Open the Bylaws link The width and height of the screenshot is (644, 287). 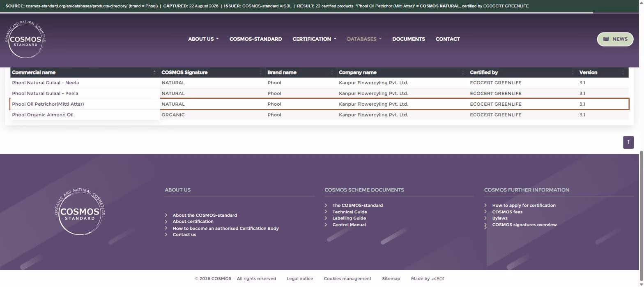click(x=500, y=218)
